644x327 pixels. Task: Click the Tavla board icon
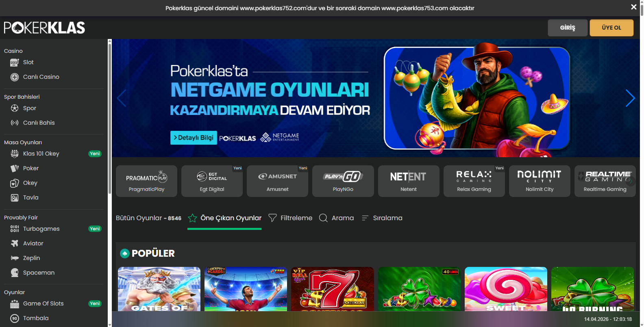click(15, 198)
